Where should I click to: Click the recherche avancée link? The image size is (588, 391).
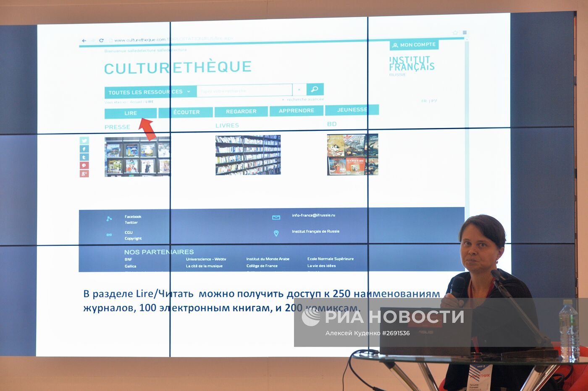(x=305, y=99)
